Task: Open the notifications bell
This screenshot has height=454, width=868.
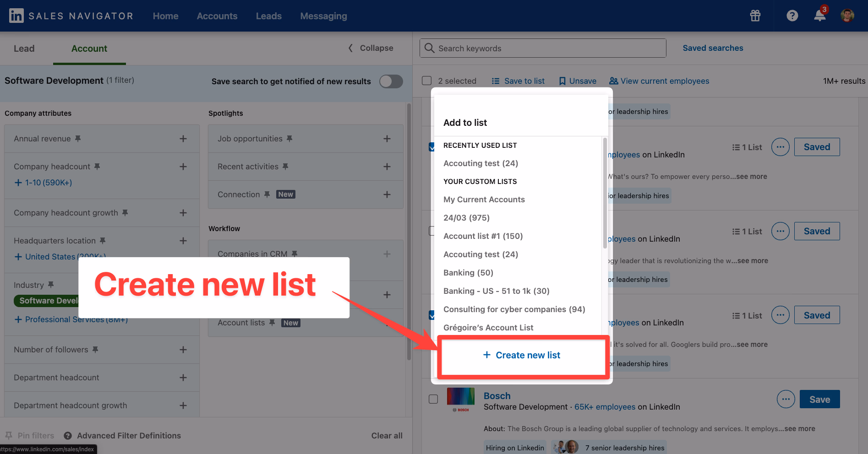Action: 820,16
